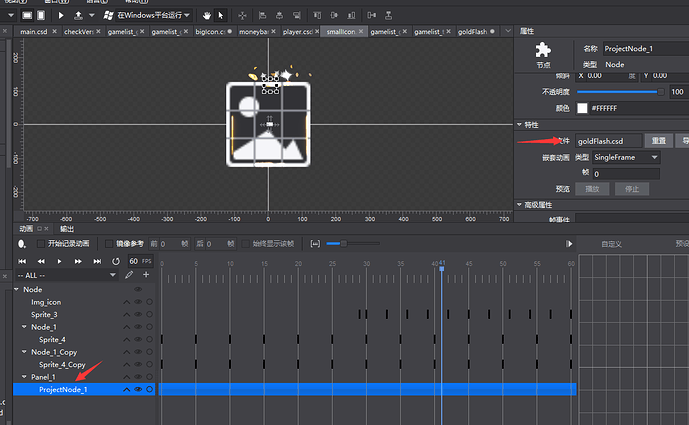
Task: Click the publish/export upload icon
Action: click(x=78, y=15)
